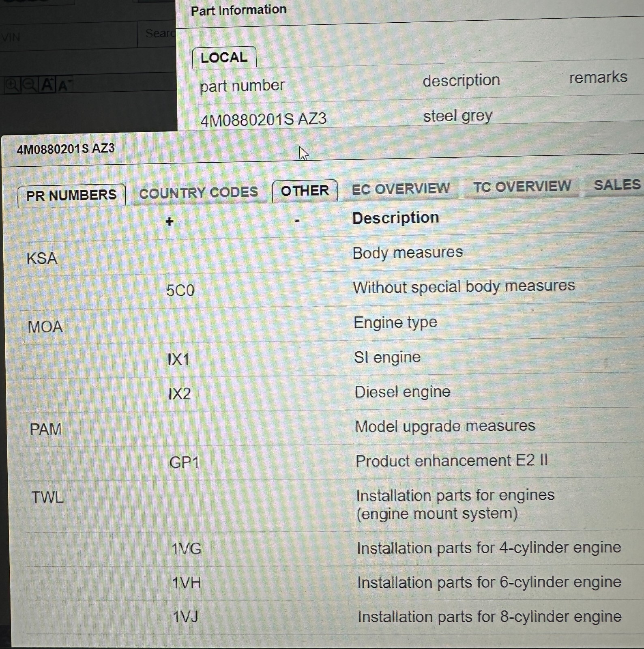
Task: Increase font size with larger A icon
Action: [47, 85]
